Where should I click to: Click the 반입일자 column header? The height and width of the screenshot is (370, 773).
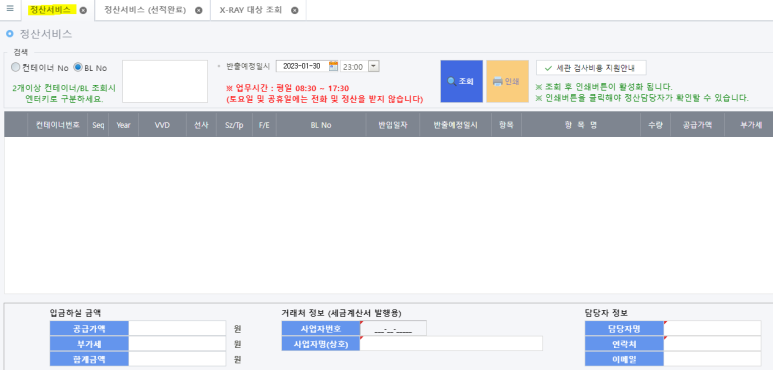392,125
